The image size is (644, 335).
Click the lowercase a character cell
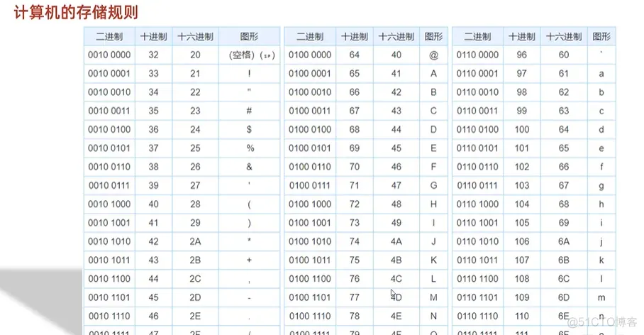[601, 74]
